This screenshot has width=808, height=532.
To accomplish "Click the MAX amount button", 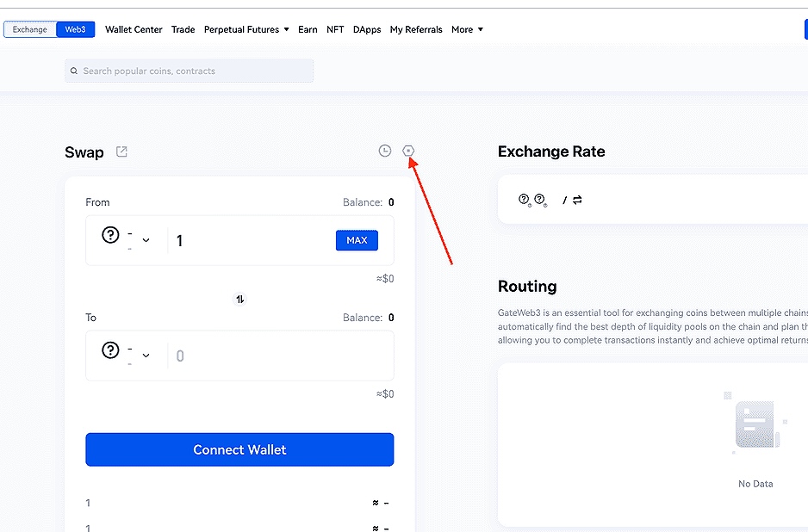I will click(x=357, y=240).
